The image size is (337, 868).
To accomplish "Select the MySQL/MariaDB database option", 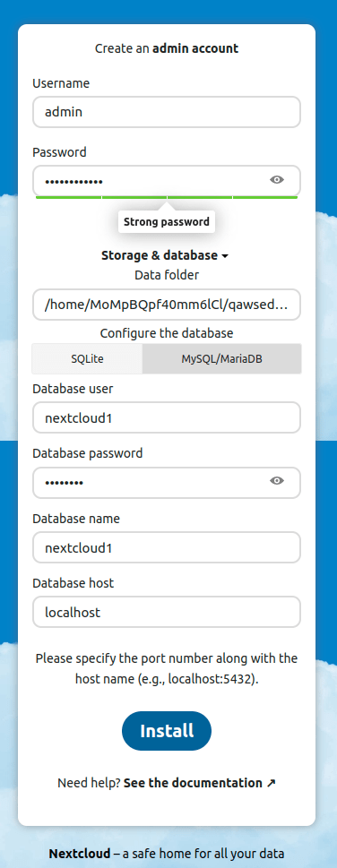I will click(221, 358).
